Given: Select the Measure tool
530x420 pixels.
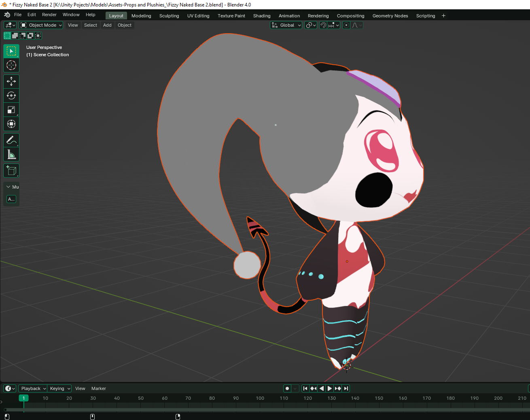Looking at the screenshot, I should tap(11, 155).
